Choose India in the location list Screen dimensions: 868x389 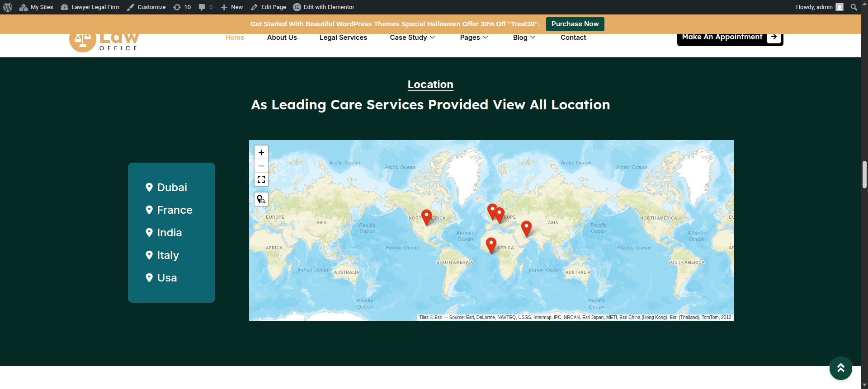click(x=169, y=233)
